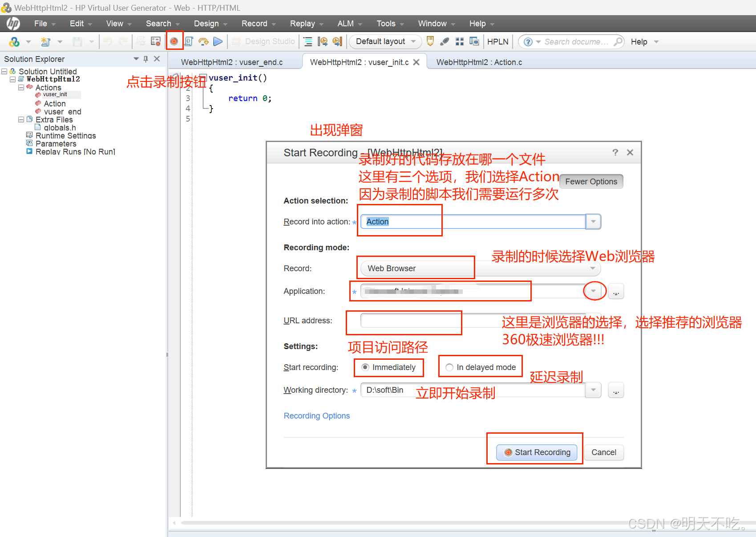Click the Fewer Options button
Image resolution: width=756 pixels, height=537 pixels.
pyautogui.click(x=591, y=182)
